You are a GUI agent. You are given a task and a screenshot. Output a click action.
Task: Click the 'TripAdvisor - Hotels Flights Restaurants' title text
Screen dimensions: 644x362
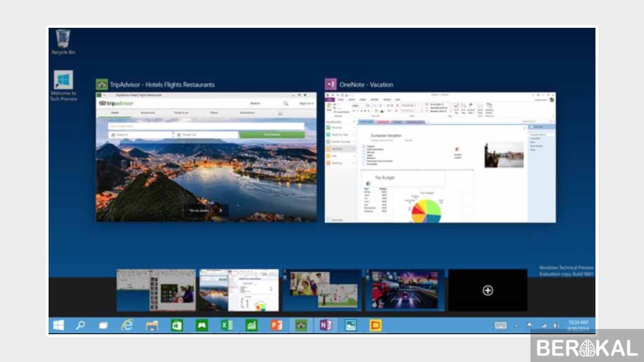(x=162, y=85)
